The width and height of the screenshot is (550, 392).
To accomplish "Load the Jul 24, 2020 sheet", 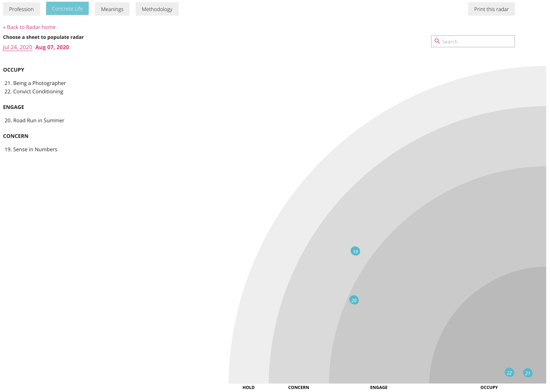I will [x=17, y=47].
